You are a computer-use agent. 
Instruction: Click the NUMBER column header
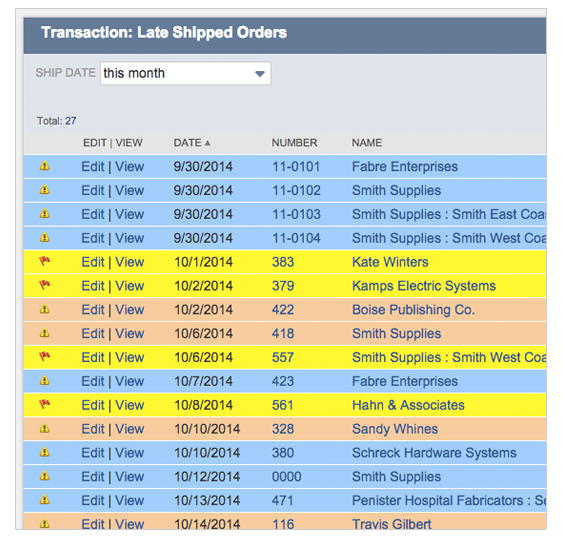pos(294,143)
